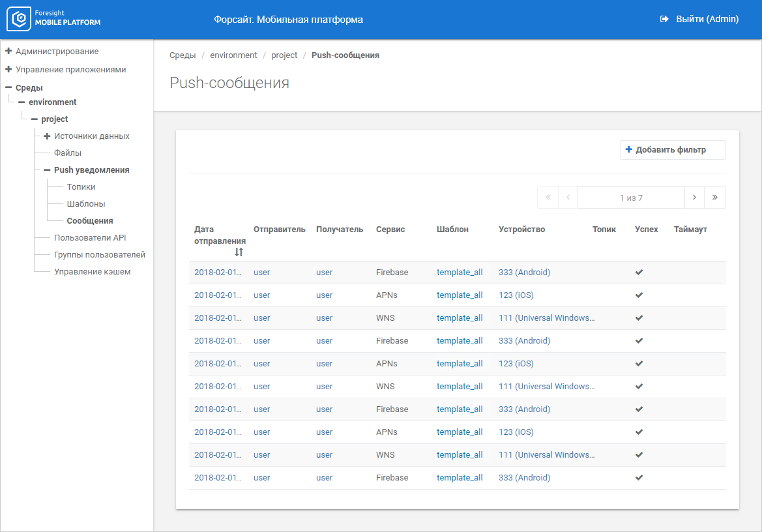Click the sort arrows under Дата отправления
Viewport: 762px width, 532px height.
click(239, 252)
